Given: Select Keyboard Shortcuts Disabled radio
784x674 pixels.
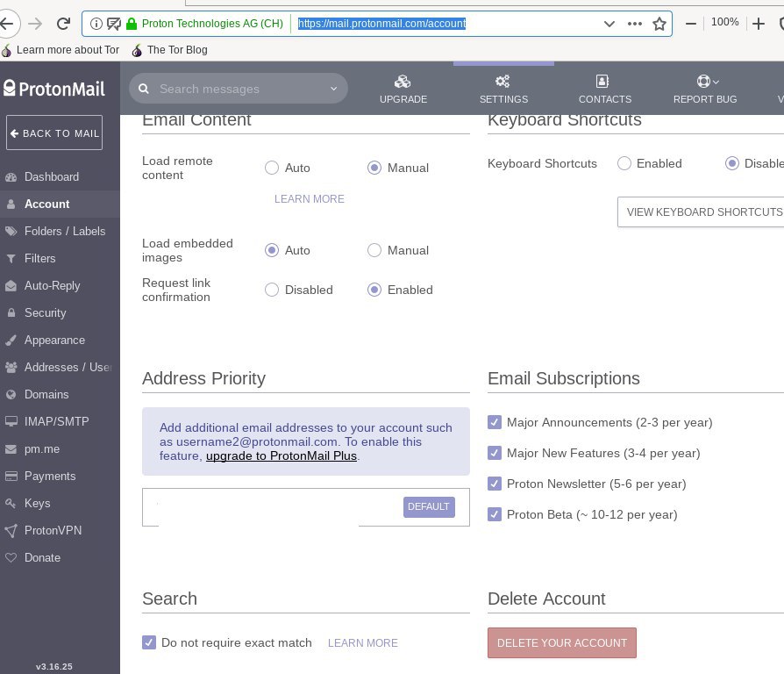Looking at the screenshot, I should (x=732, y=163).
